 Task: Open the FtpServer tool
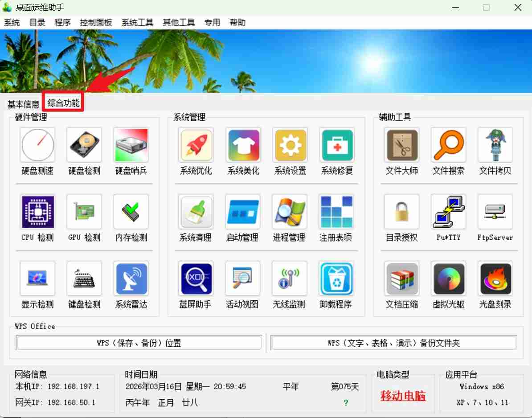(495, 212)
